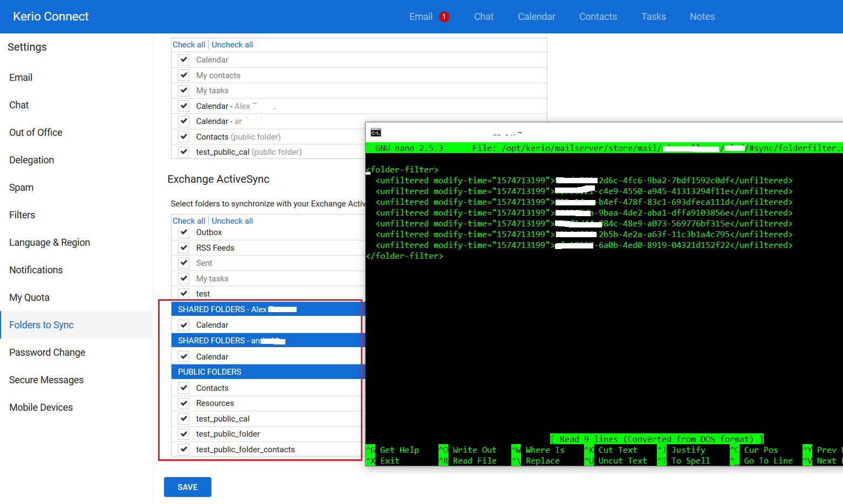
Task: Open Email settings in sidebar
Action: (x=77, y=78)
